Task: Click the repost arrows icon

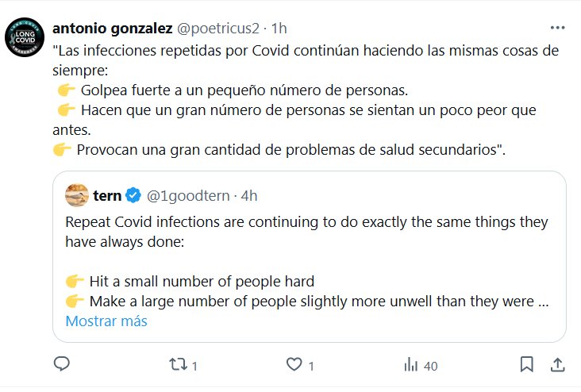Action: coord(178,365)
